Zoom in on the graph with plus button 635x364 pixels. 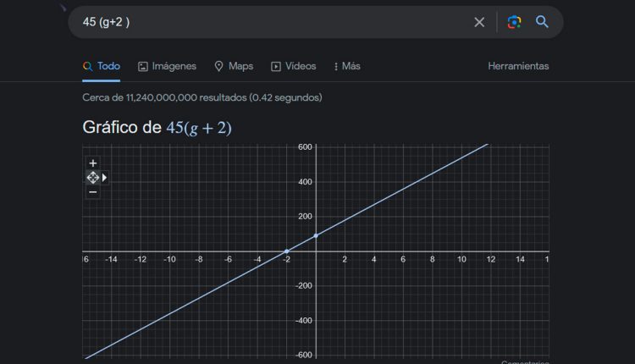point(93,163)
